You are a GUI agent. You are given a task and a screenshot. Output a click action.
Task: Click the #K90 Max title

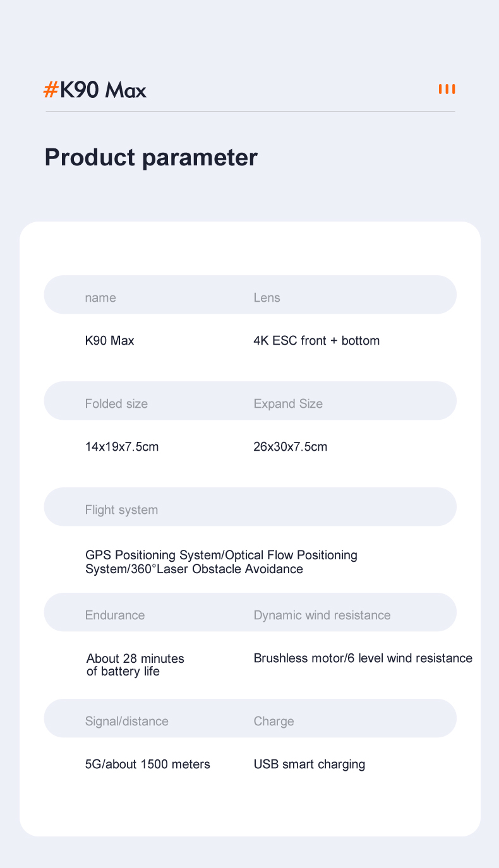click(x=95, y=90)
